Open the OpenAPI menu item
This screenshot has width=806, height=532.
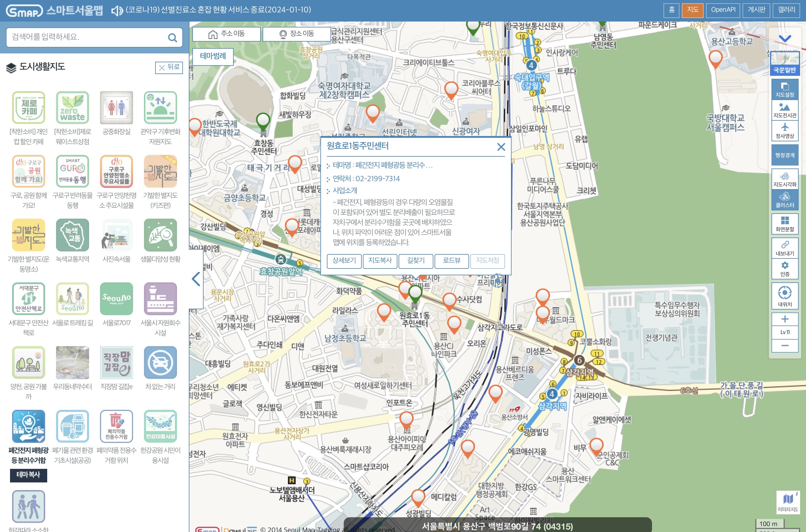(723, 10)
